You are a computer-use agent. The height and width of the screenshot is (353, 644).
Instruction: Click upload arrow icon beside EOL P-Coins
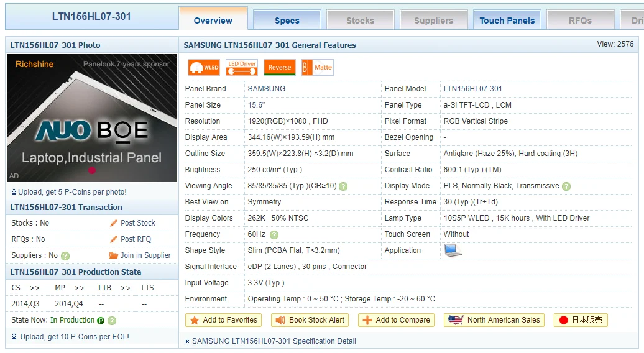14,337
